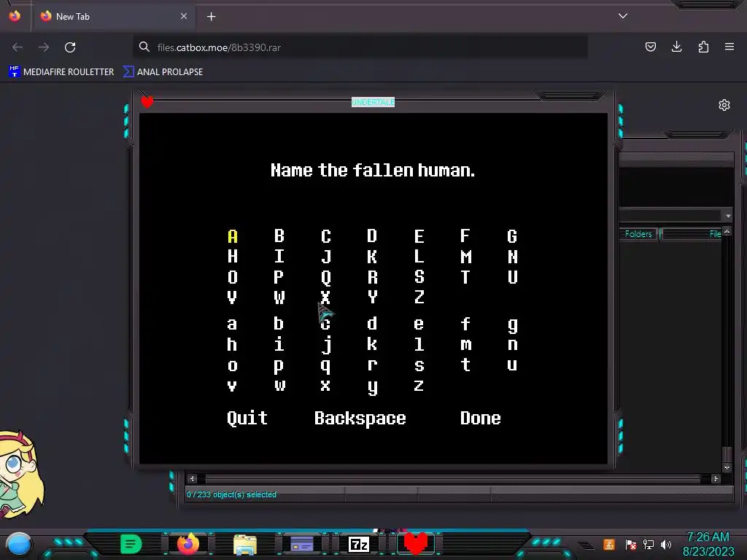This screenshot has width=747, height=560.
Task: Choose lowercase letter w
Action: pos(279,385)
